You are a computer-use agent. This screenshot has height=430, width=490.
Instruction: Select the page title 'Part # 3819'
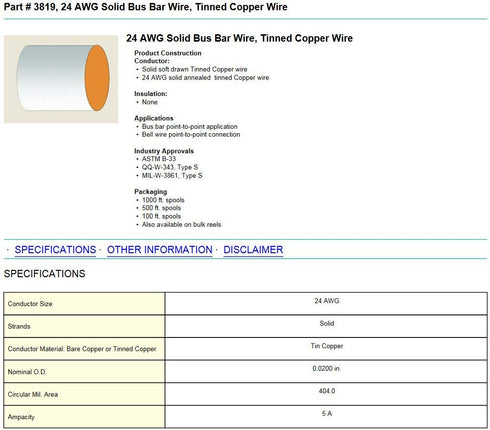pyautogui.click(x=29, y=7)
